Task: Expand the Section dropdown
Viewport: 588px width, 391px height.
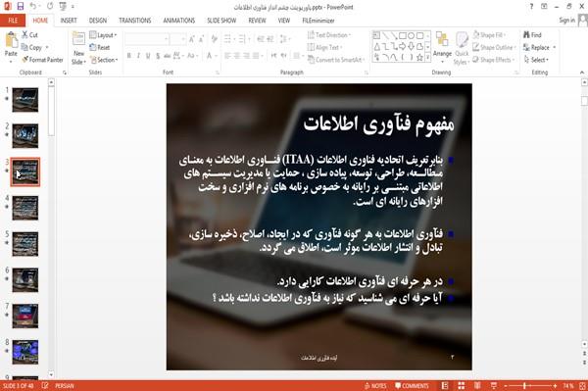Action: (x=104, y=60)
